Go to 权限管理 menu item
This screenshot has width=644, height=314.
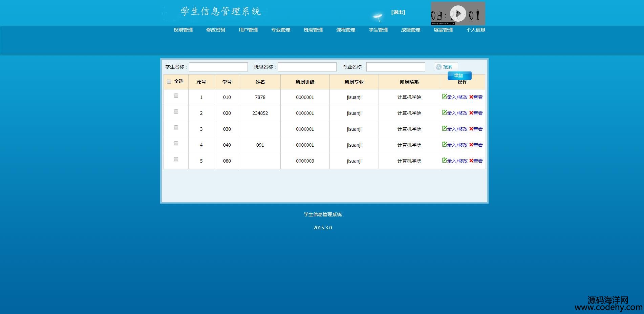(183, 30)
